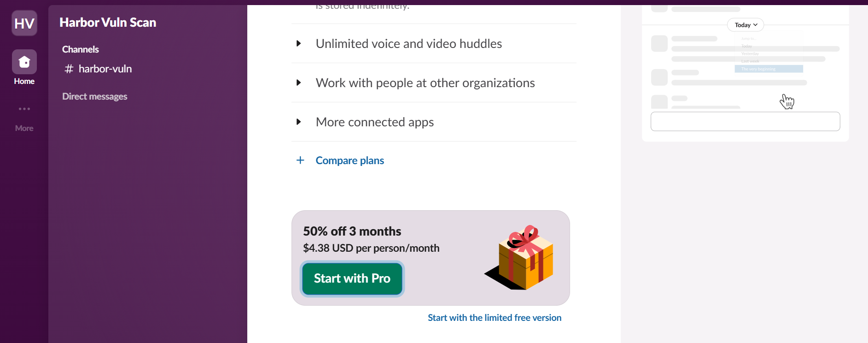Select the Direct messages sidebar heading
Screen dimensions: 868x343
click(95, 96)
